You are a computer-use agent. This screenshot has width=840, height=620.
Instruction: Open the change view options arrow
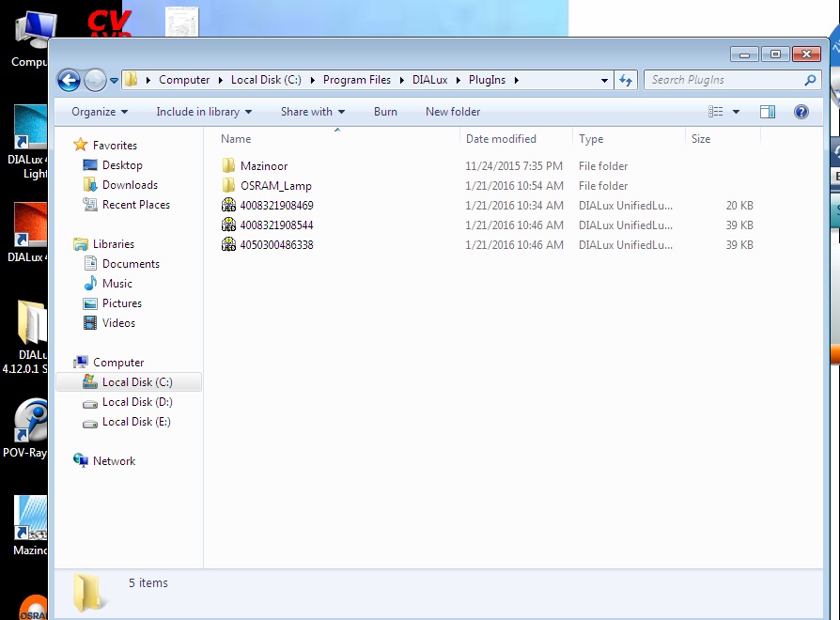click(736, 112)
